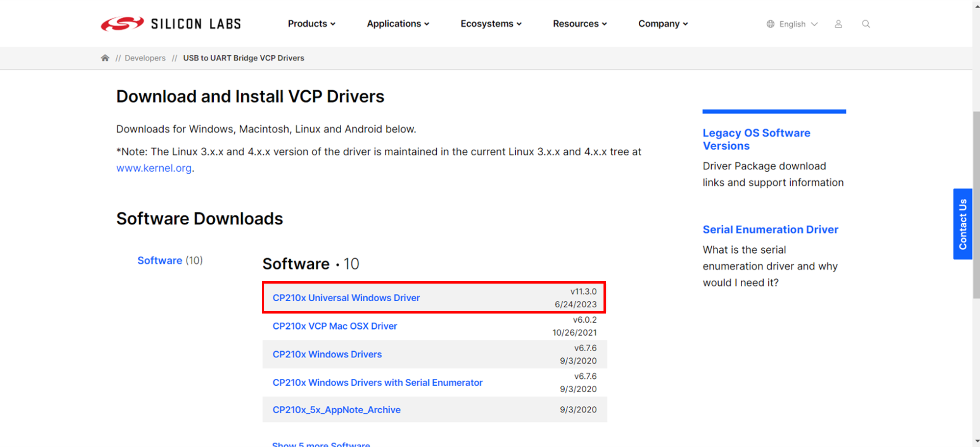Open CP210x Windows Drivers with Serial Enumerator
Viewport: 980px width, 447px height.
point(377,383)
